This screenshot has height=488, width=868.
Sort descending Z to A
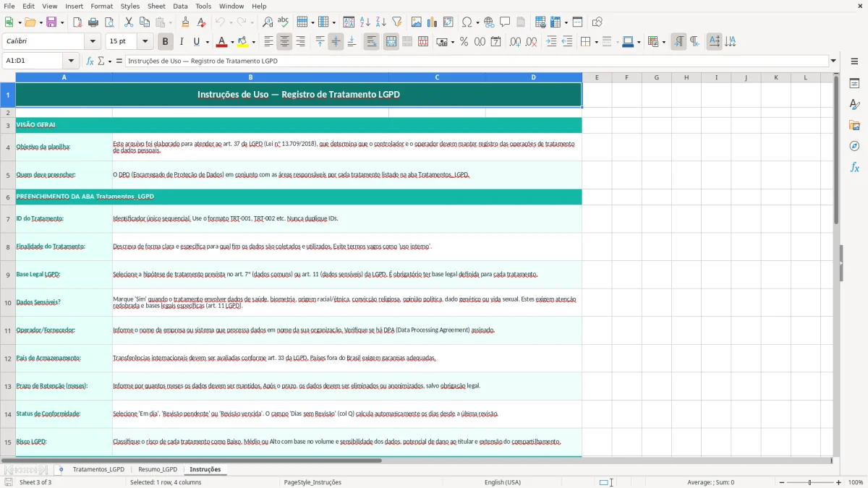click(381, 22)
